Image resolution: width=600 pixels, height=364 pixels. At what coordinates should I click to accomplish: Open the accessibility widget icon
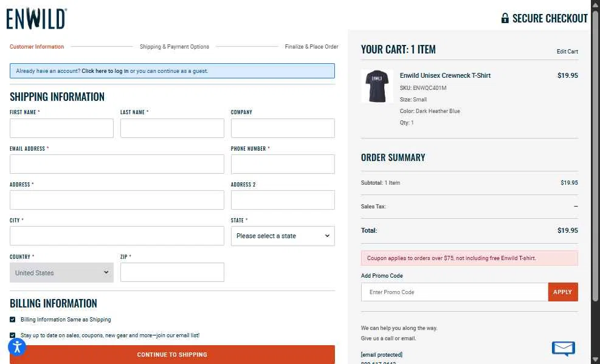coord(17,347)
